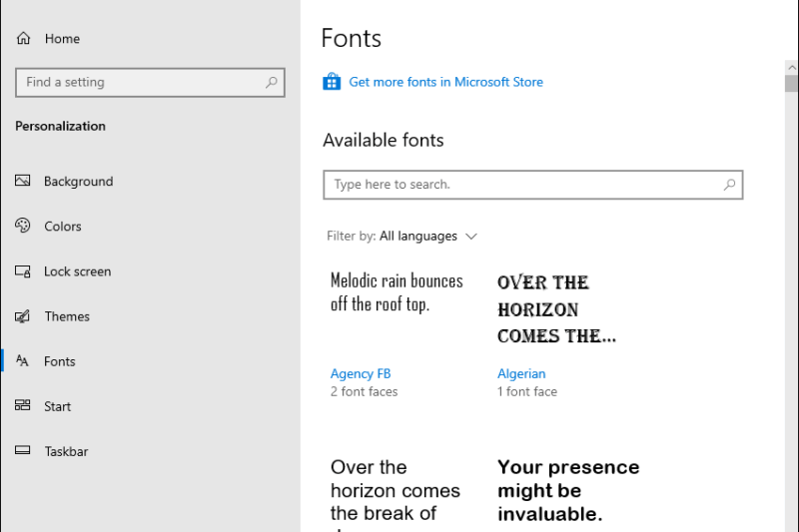Focus the Find a setting field
Viewport: 799px width, 532px height.
pyautogui.click(x=150, y=83)
